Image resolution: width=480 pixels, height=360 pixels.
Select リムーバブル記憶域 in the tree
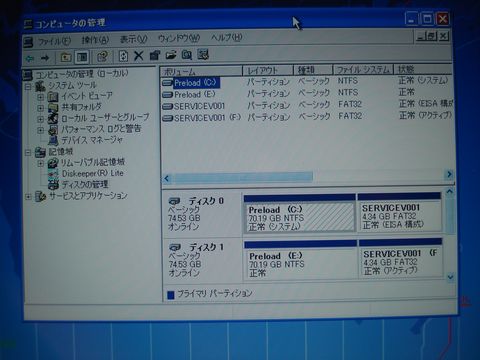point(93,163)
